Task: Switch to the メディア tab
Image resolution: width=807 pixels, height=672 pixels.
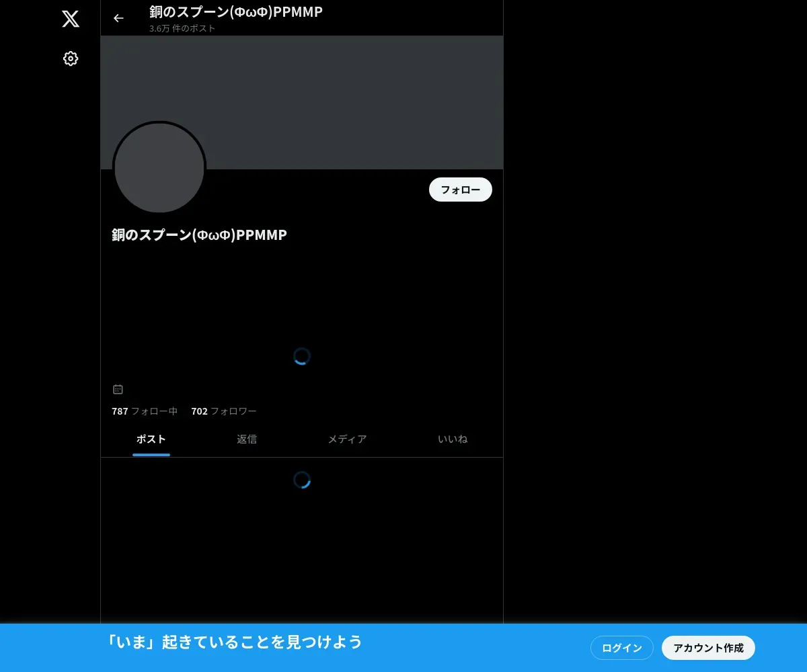Action: (347, 439)
